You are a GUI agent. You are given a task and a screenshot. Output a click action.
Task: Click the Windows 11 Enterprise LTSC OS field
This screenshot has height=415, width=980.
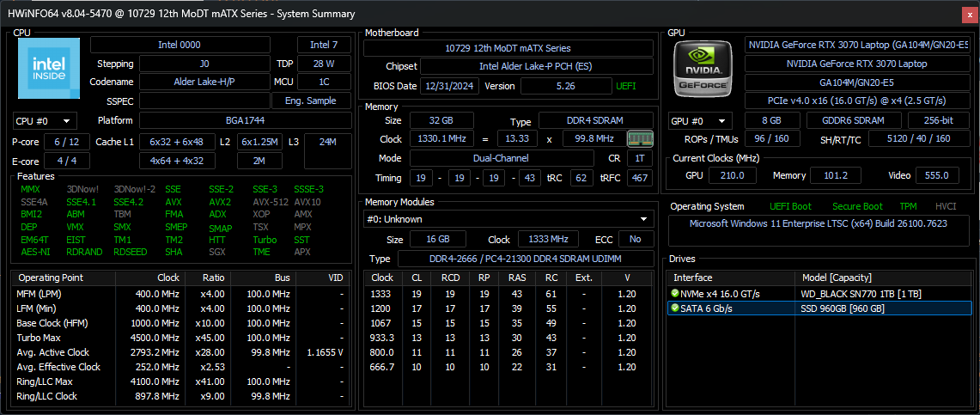click(819, 230)
